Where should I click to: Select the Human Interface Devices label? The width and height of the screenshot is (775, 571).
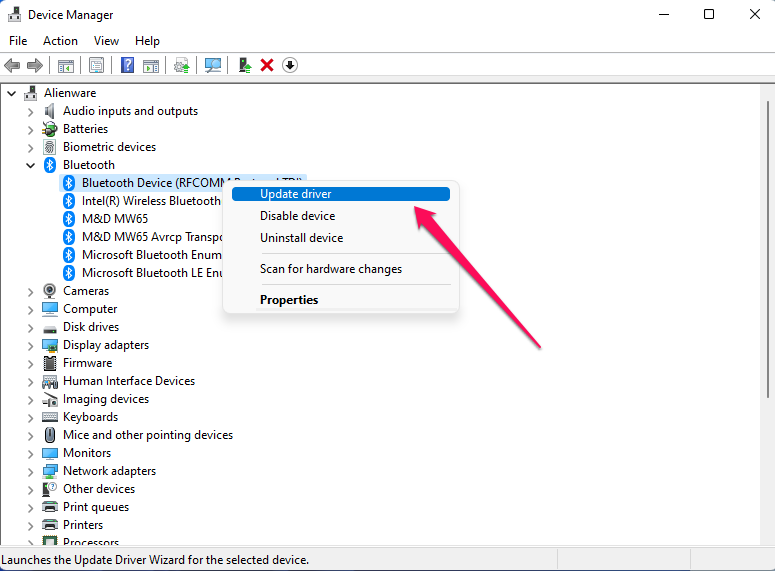[129, 381]
